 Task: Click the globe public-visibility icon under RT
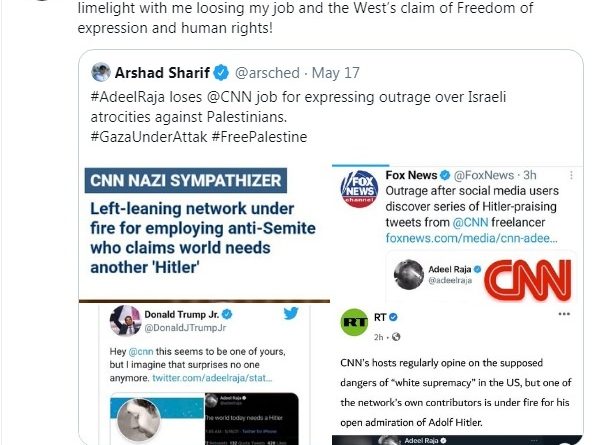click(x=396, y=337)
